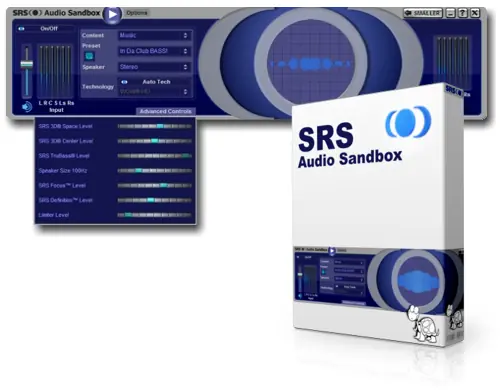Adjust the SRS TruBass Level slider
This screenshot has height=390, width=500.
point(154,156)
